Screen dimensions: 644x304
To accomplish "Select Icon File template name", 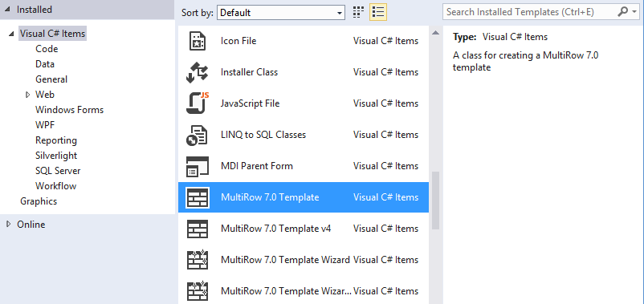I will point(238,41).
